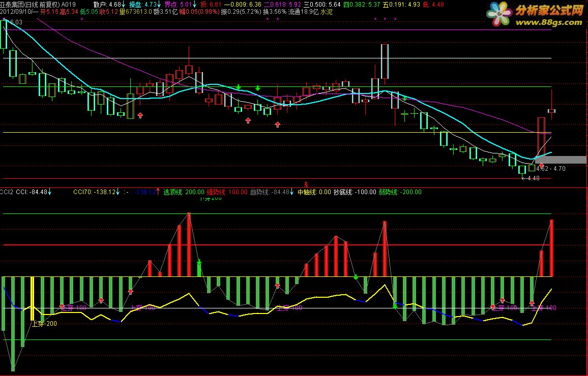Select the yellow CCI bar above 上穿-200
588x376 pixels.
coord(32,298)
